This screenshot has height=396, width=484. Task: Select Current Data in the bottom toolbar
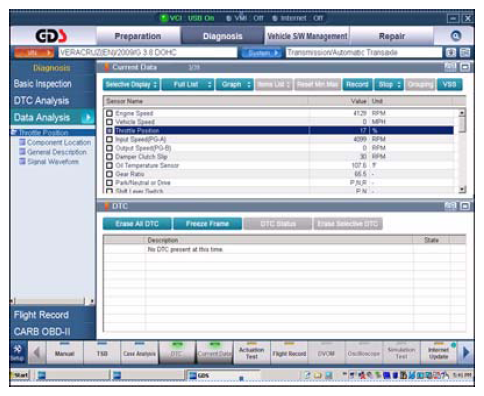[214, 353]
